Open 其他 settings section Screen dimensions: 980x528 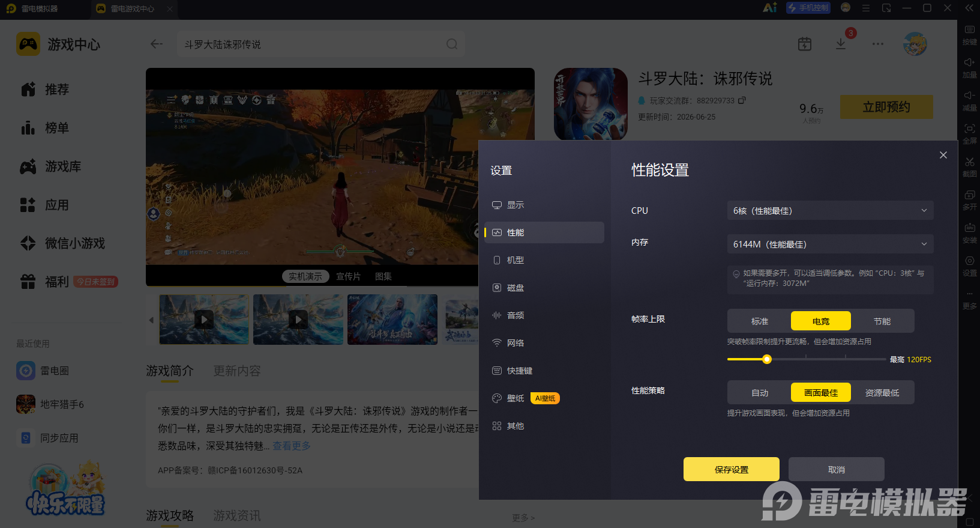(x=544, y=426)
